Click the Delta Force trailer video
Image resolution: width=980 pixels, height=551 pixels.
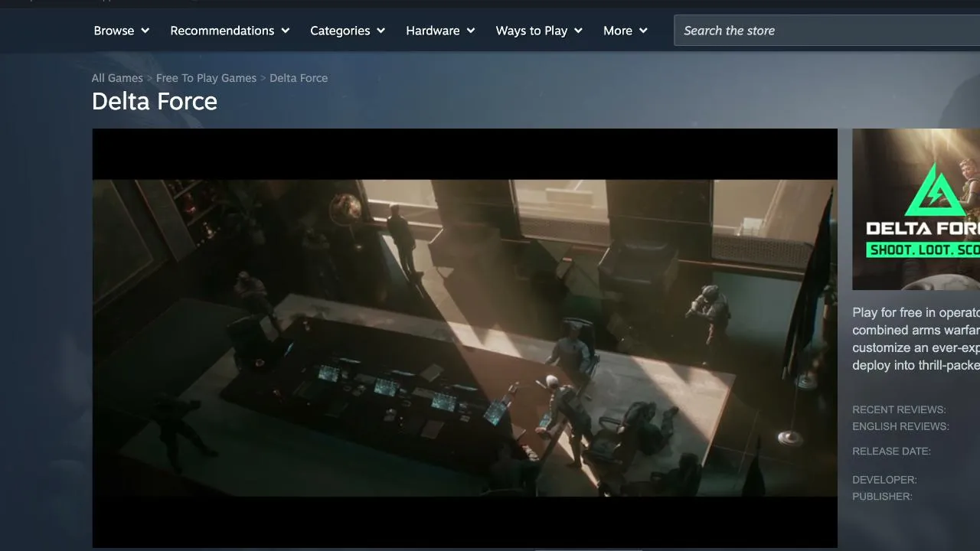(465, 338)
